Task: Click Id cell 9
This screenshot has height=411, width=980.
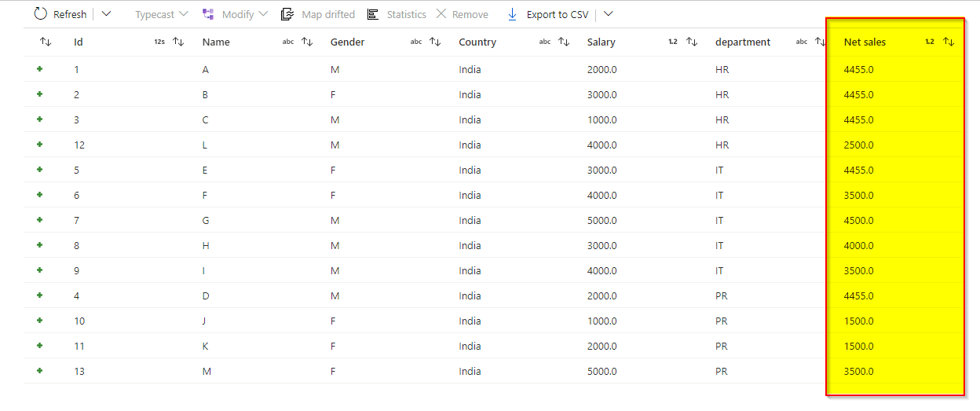Action: pyautogui.click(x=76, y=270)
